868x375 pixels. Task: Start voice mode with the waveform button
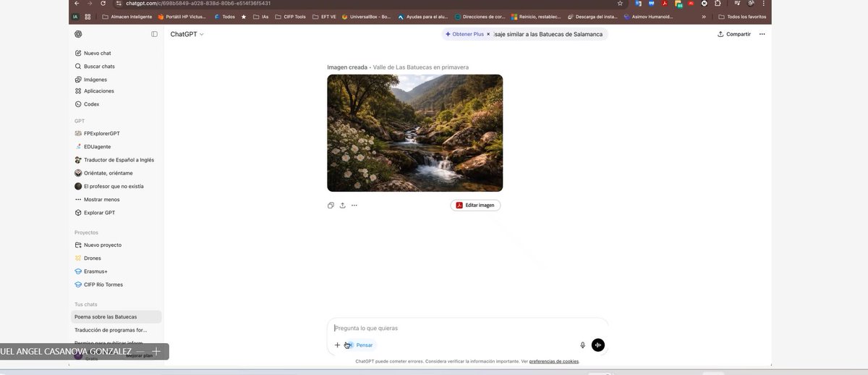598,345
